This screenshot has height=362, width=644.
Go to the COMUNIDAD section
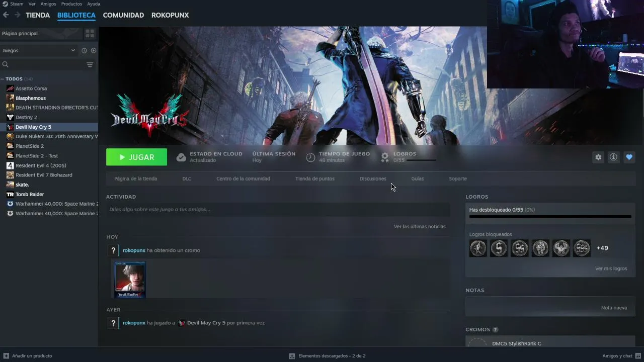(x=123, y=15)
